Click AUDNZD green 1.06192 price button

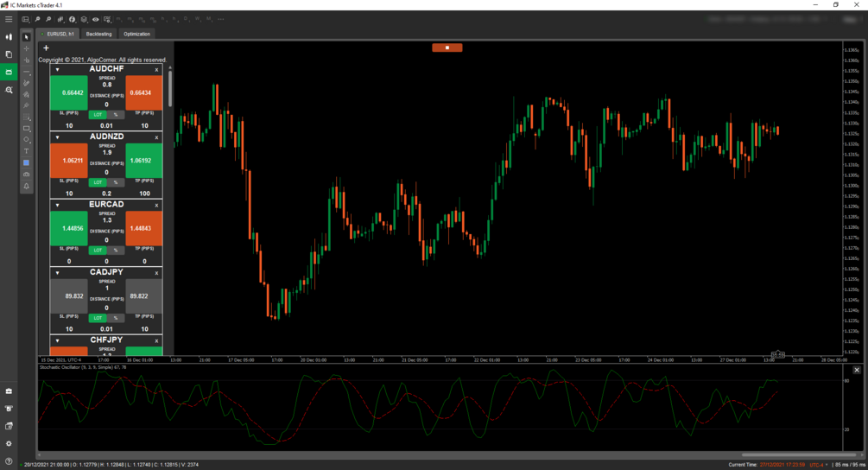pyautogui.click(x=144, y=161)
